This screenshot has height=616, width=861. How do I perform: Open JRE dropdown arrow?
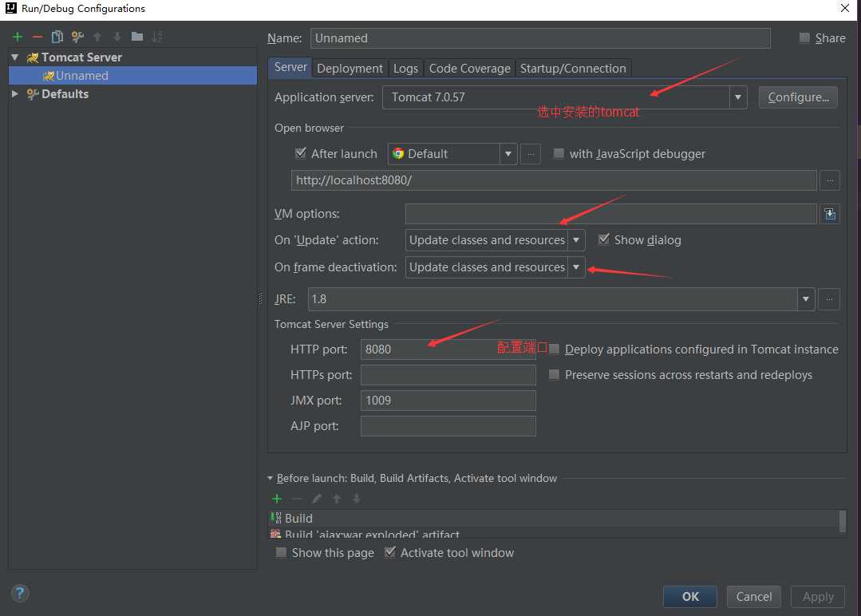805,299
